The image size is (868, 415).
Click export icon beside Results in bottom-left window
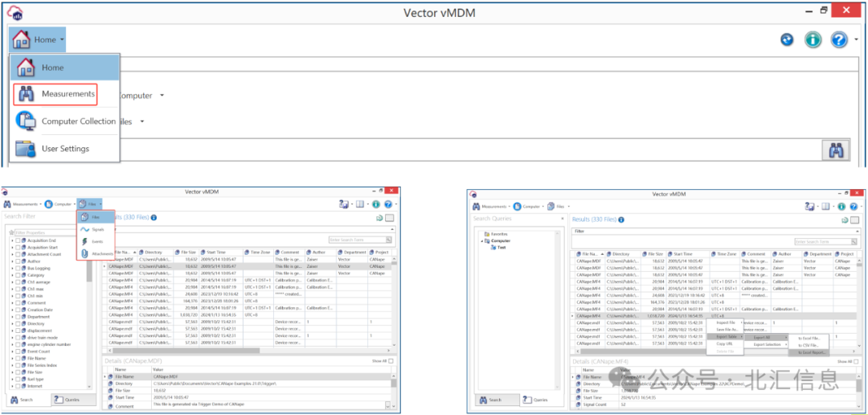tap(379, 219)
